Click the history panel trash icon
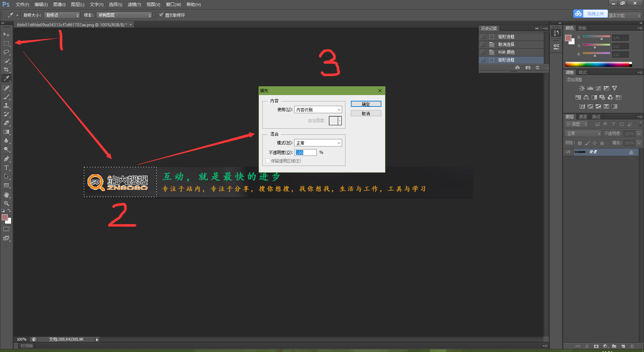The width and height of the screenshot is (644, 352). coord(537,68)
